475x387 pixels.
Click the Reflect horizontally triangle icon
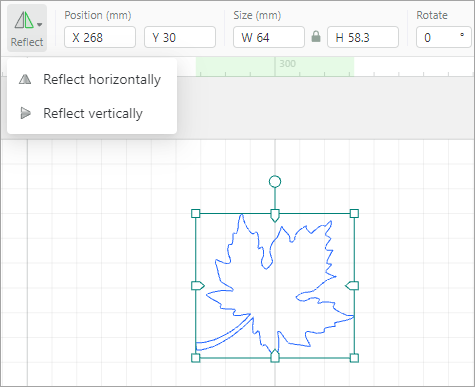pyautogui.click(x=25, y=79)
